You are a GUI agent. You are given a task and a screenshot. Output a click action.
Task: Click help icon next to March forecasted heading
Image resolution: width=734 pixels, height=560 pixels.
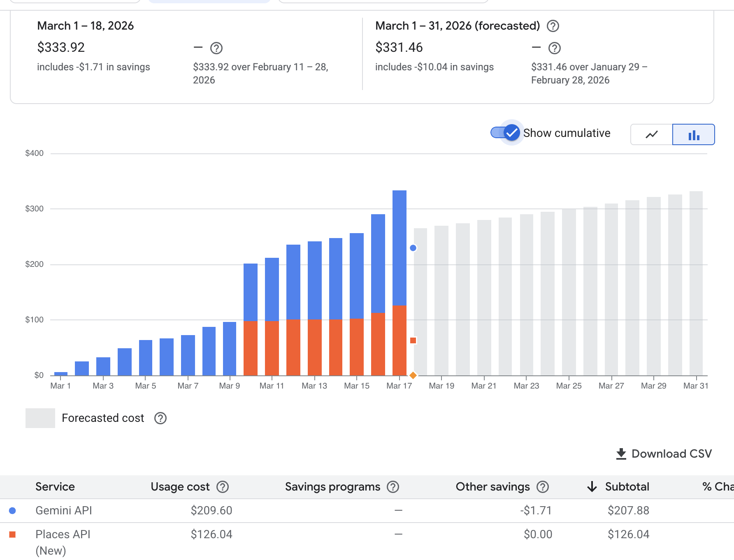click(x=553, y=26)
